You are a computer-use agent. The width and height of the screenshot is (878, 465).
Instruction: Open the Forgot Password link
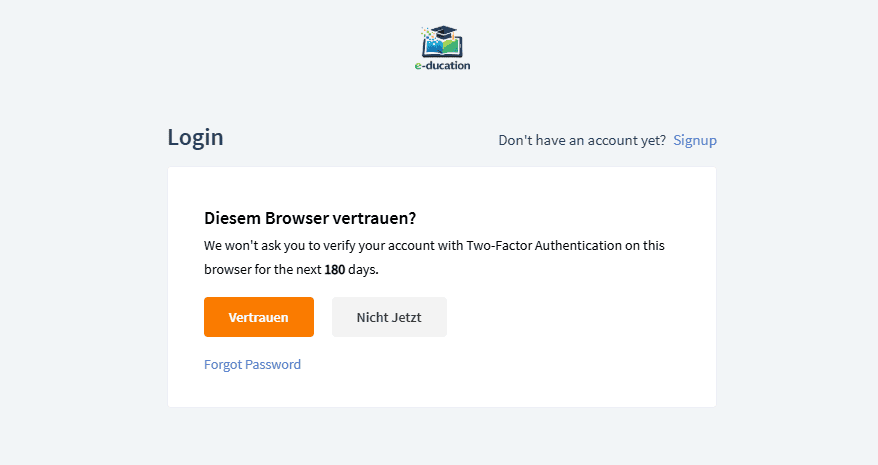(252, 365)
